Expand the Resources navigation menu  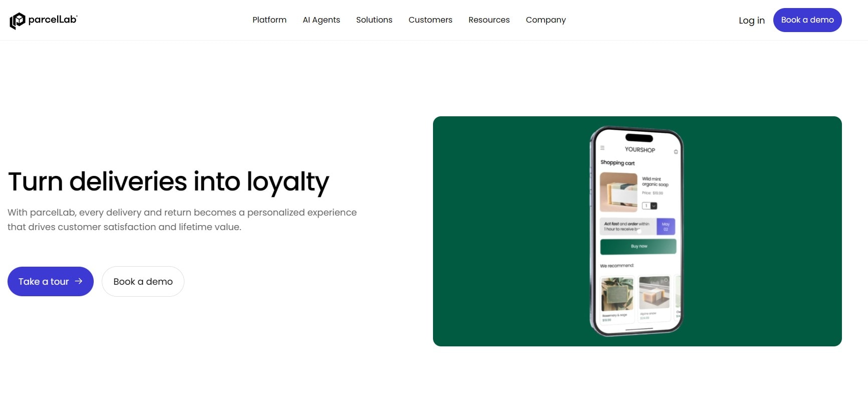[489, 20]
